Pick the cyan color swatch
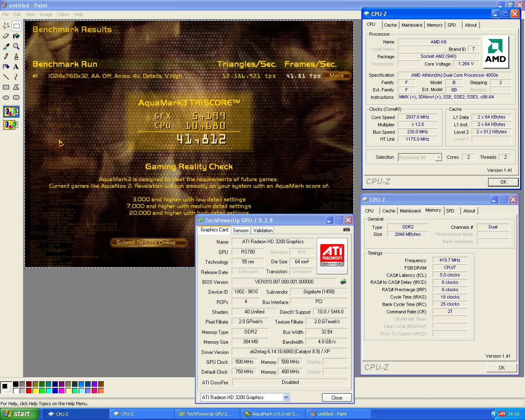Image resolution: width=525 pixels, height=420 pixels. (48, 390)
